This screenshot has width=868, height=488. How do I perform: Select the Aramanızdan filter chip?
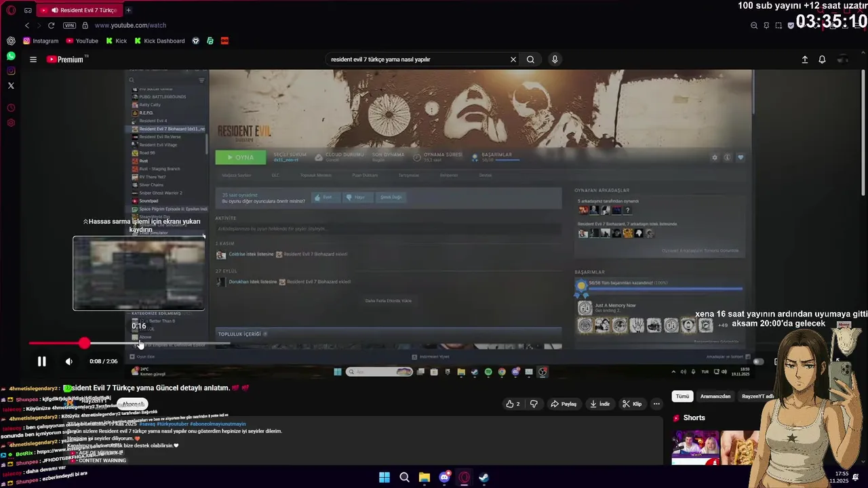tap(715, 396)
